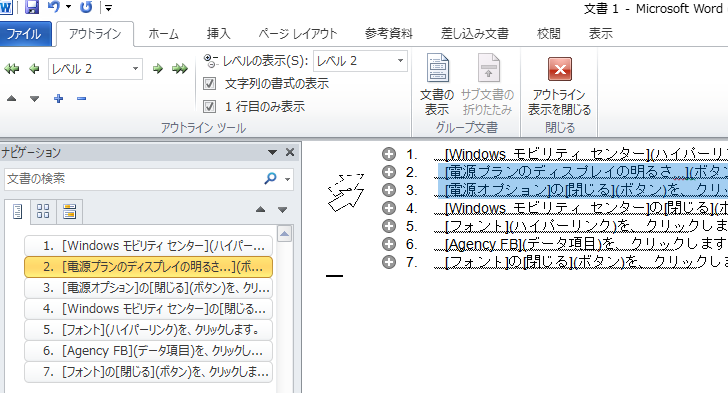The image size is (728, 393).
Task: Select navigation heading 7. [フォント]の[閉じる]
Action: click(x=148, y=372)
